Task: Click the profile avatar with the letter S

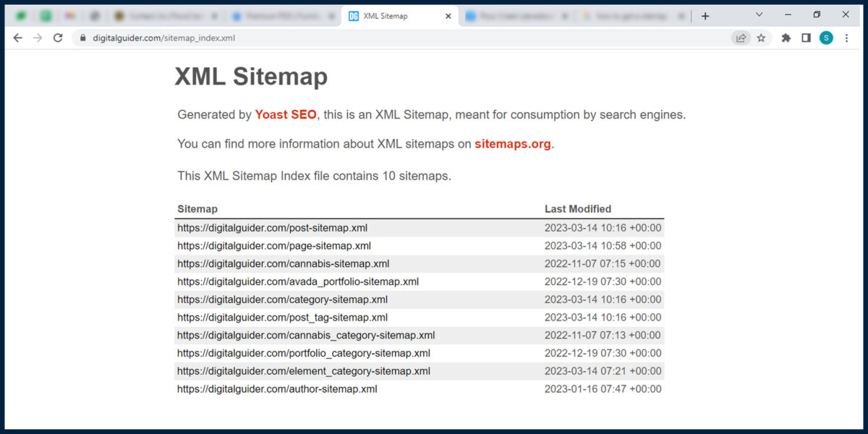Action: (x=826, y=38)
